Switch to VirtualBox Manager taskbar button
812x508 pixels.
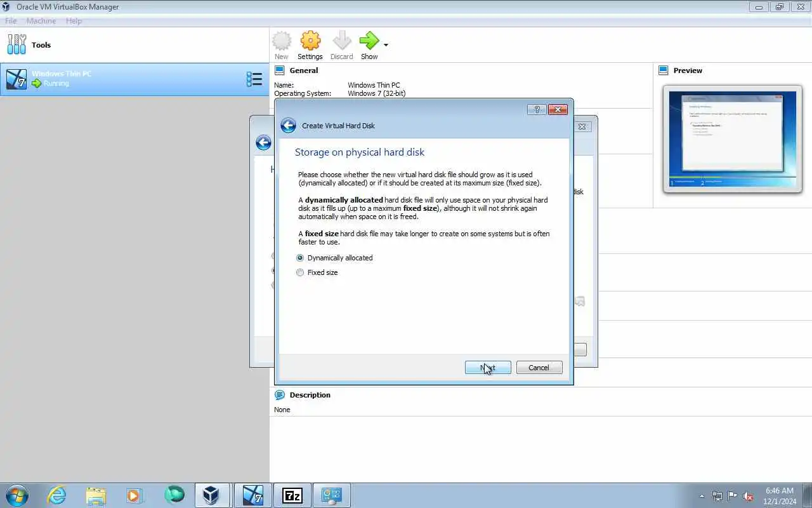211,495
